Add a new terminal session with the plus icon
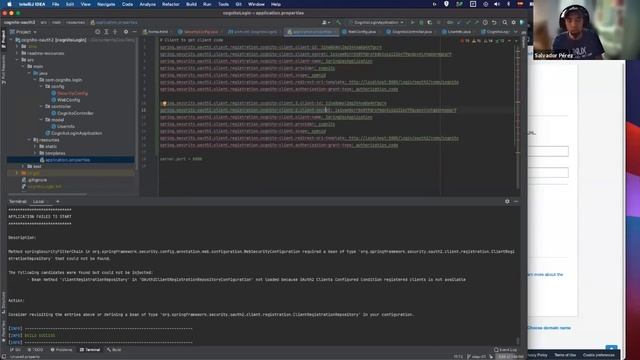The width and height of the screenshot is (640, 360). [58, 202]
